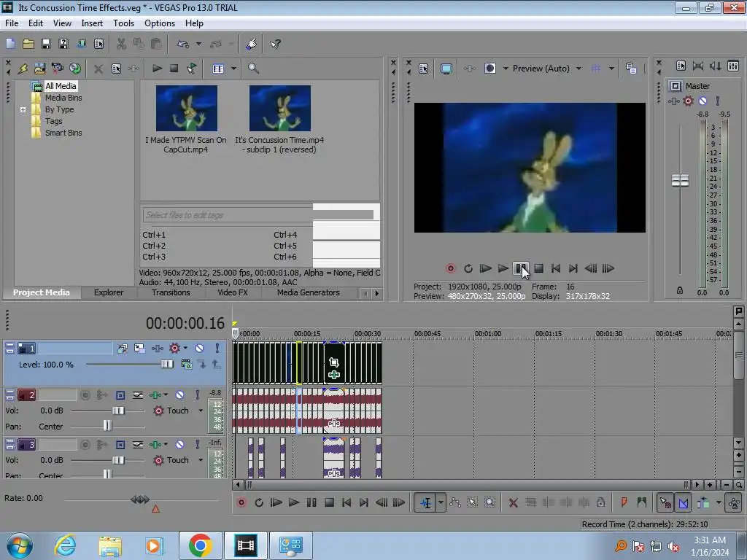This screenshot has height=560, width=747.
Task: Click the Cut scissors icon in the main toolbar
Action: [x=122, y=44]
